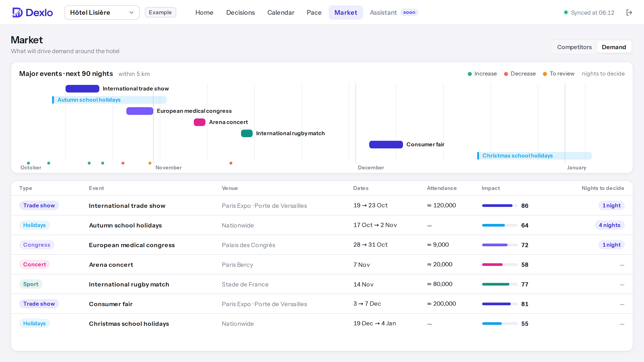
Task: Click the Attendance column header
Action: coord(442,188)
